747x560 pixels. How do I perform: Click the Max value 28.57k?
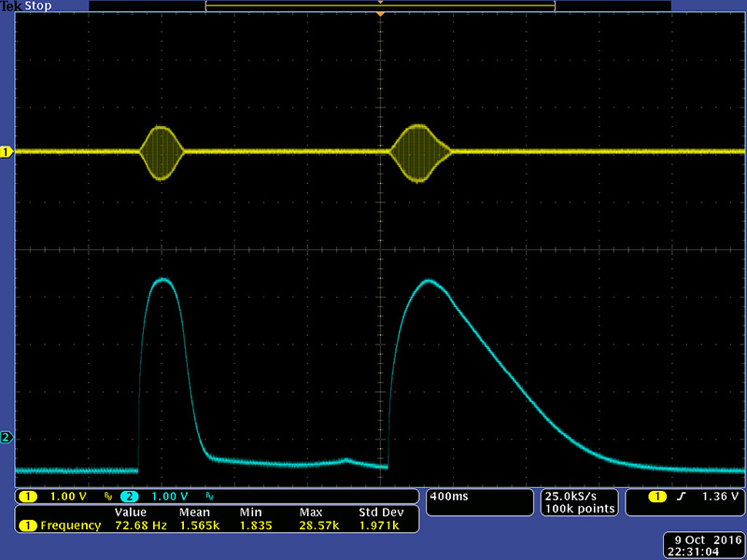click(x=319, y=525)
